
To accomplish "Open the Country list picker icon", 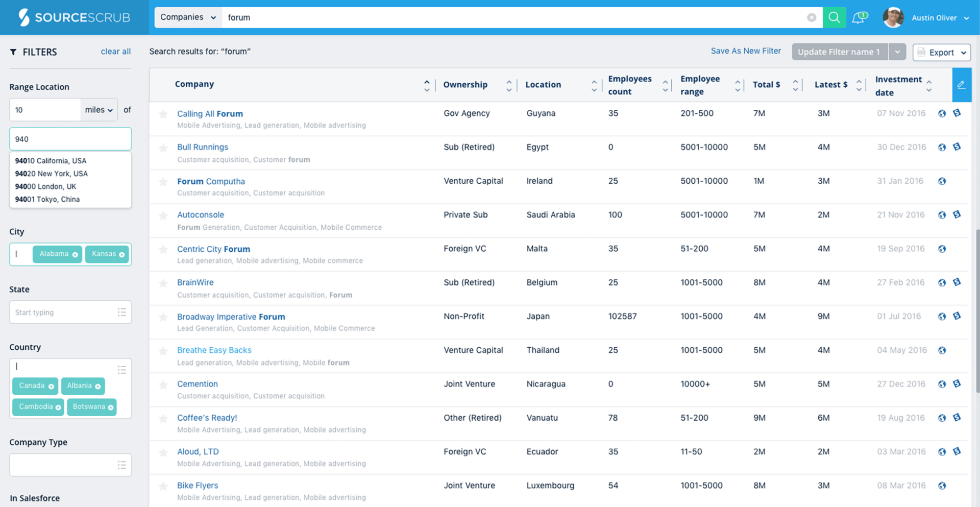I will tap(121, 369).
